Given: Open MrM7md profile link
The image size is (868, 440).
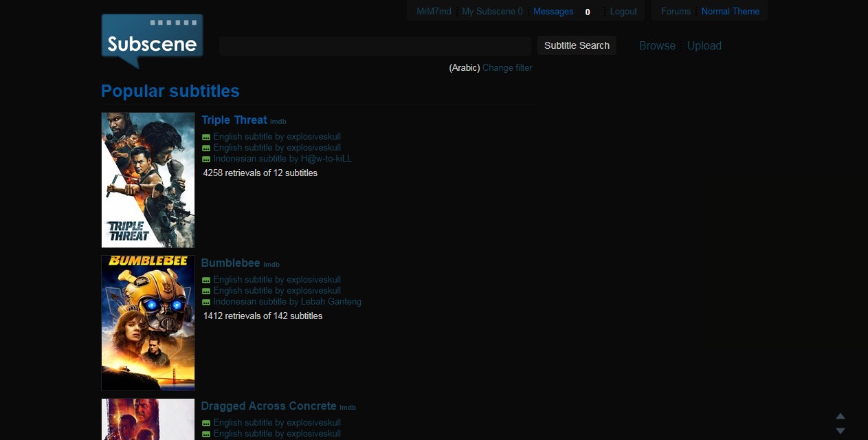Looking at the screenshot, I should click(434, 11).
